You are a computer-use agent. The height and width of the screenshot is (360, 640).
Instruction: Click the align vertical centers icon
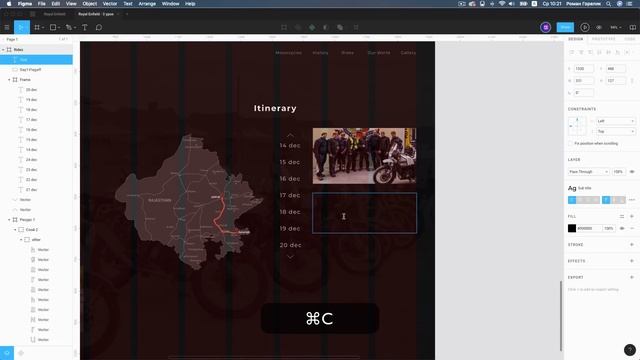pos(609,52)
